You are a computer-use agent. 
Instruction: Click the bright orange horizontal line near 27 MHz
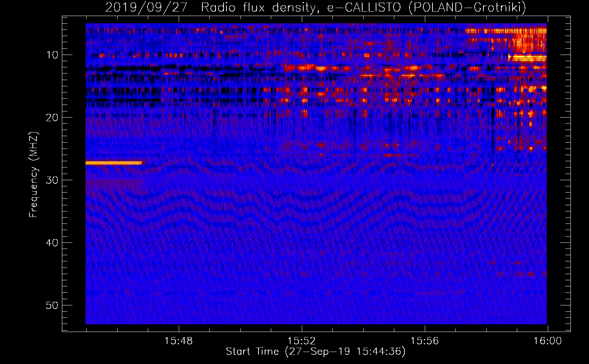click(x=114, y=163)
